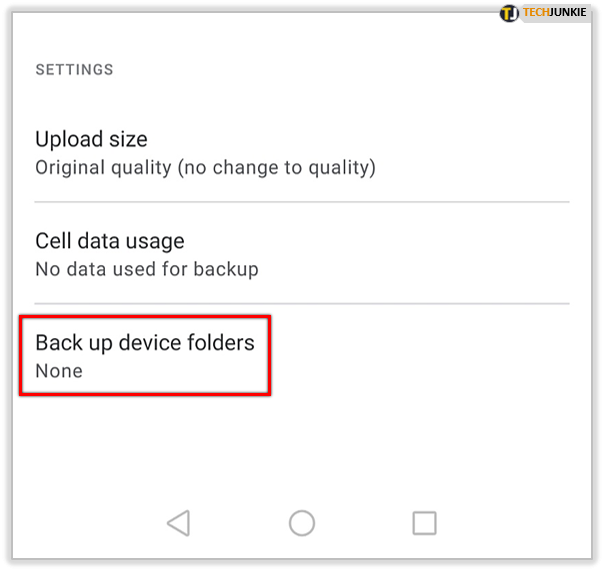Tap '(no change to quality)' description

(276, 168)
